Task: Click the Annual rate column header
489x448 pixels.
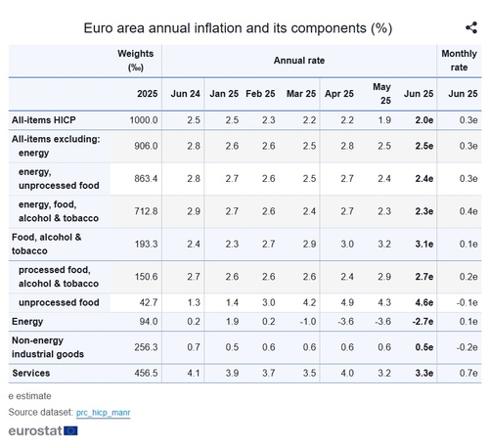Action: click(299, 61)
